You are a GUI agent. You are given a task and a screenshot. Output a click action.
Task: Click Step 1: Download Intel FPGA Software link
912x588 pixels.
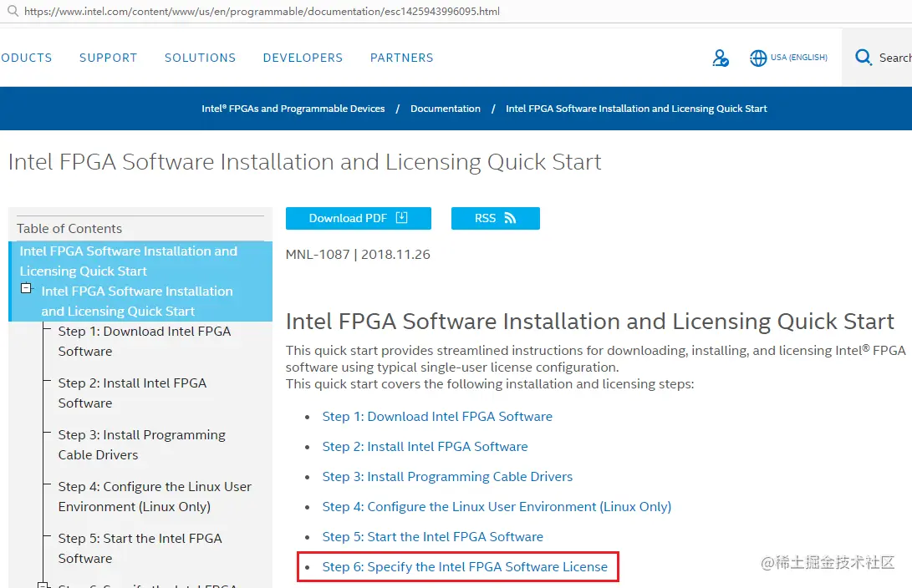click(x=437, y=416)
